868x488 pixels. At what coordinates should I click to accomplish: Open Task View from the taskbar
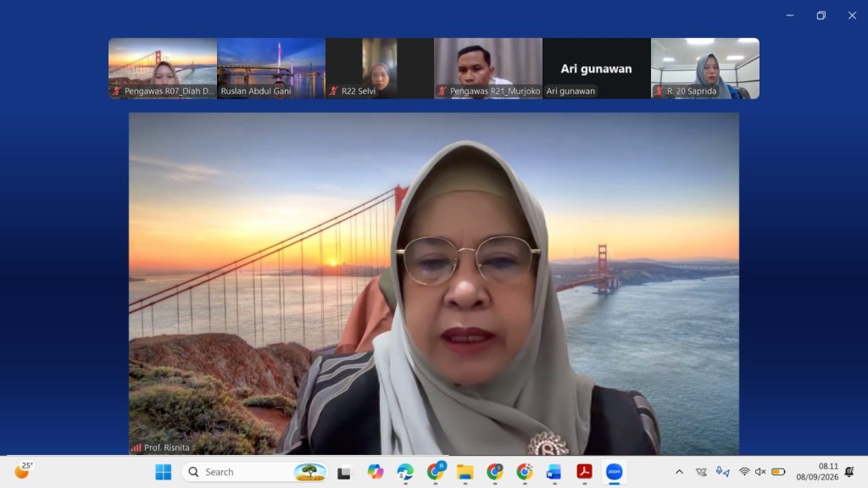pyautogui.click(x=344, y=473)
